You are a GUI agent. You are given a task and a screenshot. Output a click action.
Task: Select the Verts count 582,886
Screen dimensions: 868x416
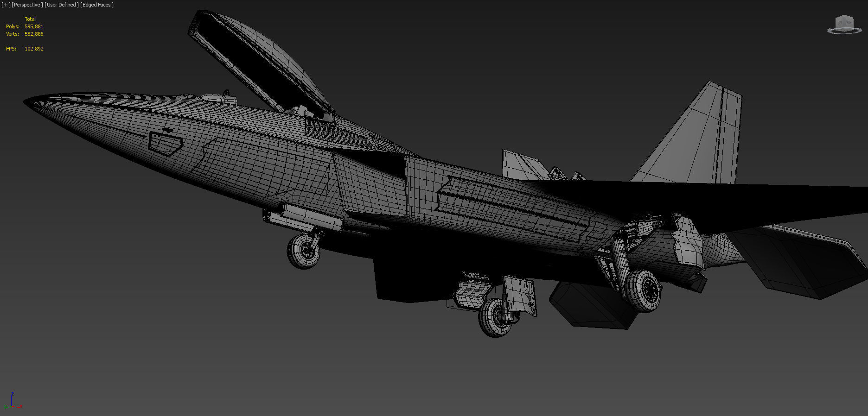pyautogui.click(x=34, y=34)
